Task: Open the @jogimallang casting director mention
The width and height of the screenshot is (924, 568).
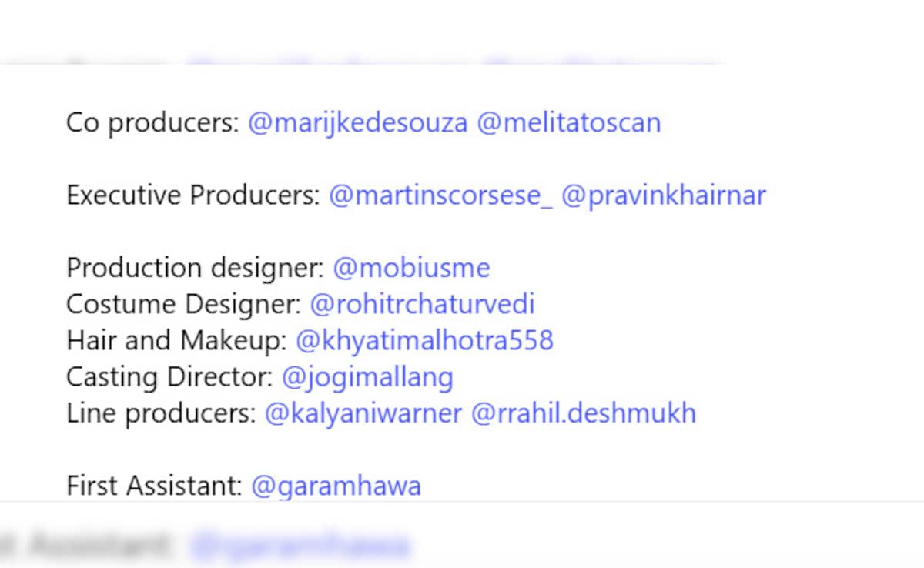Action: pyautogui.click(x=367, y=377)
